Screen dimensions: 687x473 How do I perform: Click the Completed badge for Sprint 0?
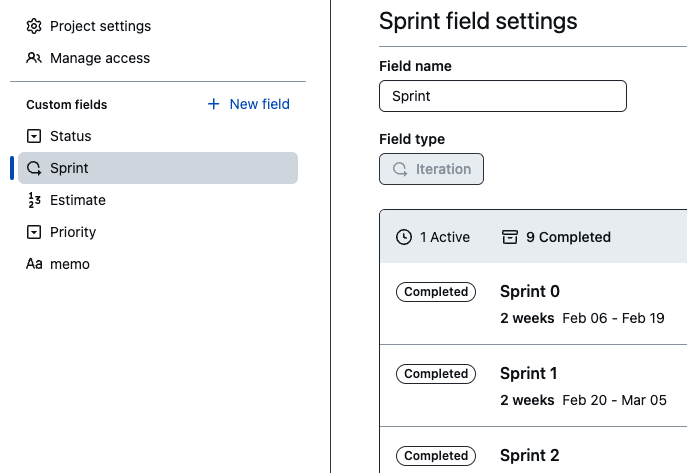[436, 292]
